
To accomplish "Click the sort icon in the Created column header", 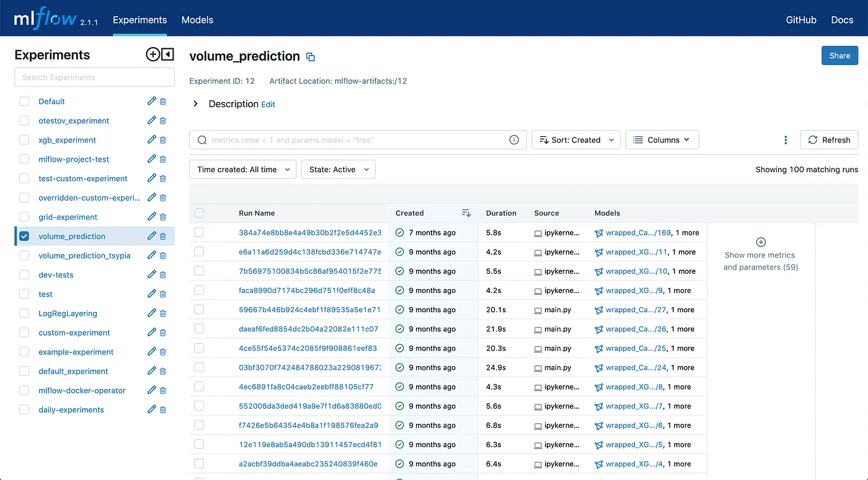I will (x=466, y=213).
